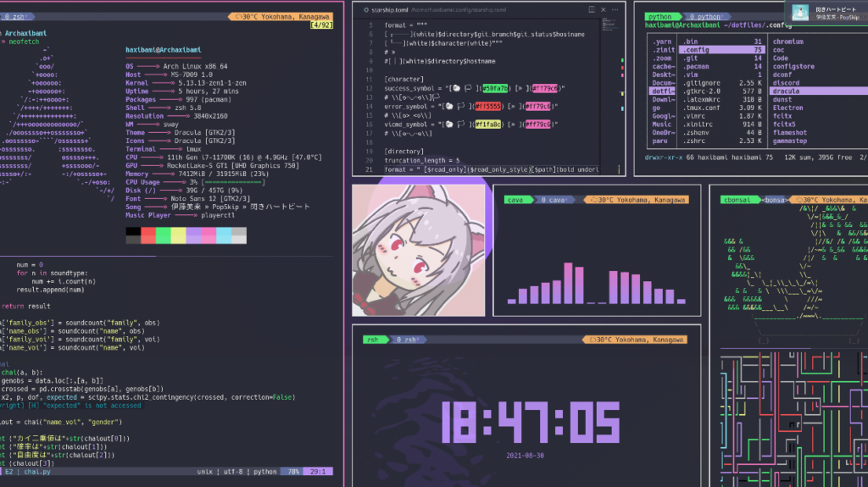The height and width of the screenshot is (487, 868).
Task: Open the more actions ellipsis in editor
Action: (x=615, y=9)
